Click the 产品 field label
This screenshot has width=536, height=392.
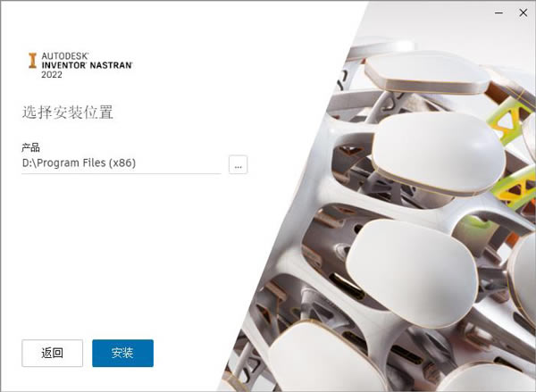[x=30, y=147]
